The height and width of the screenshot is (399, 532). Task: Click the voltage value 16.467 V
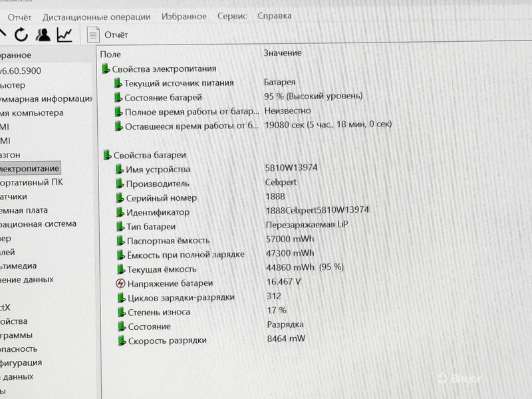tap(284, 281)
